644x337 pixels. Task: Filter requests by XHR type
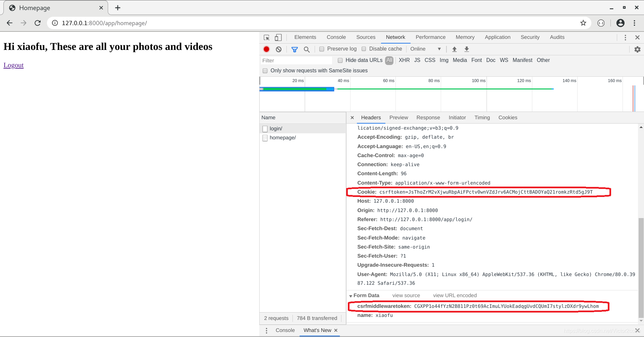pyautogui.click(x=404, y=60)
